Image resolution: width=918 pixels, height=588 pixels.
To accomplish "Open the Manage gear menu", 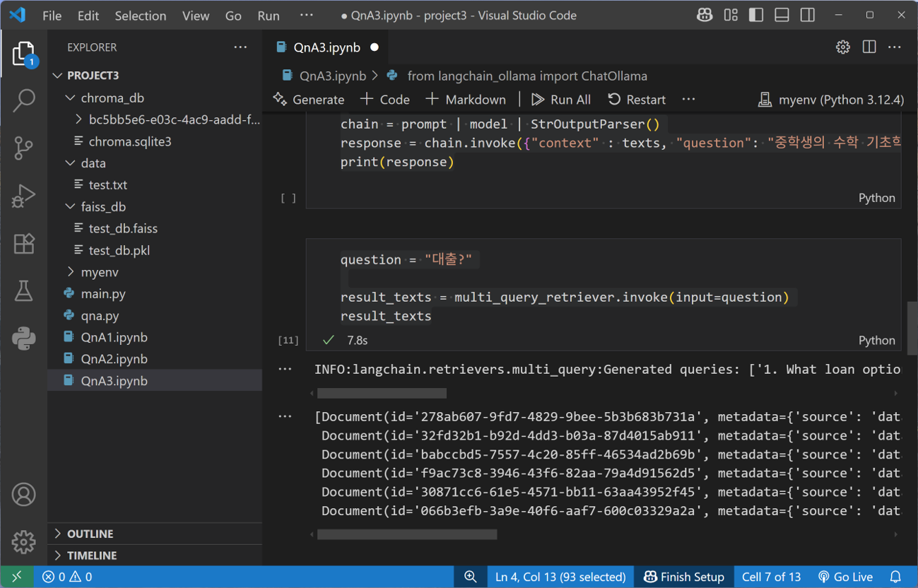I will pyautogui.click(x=23, y=542).
